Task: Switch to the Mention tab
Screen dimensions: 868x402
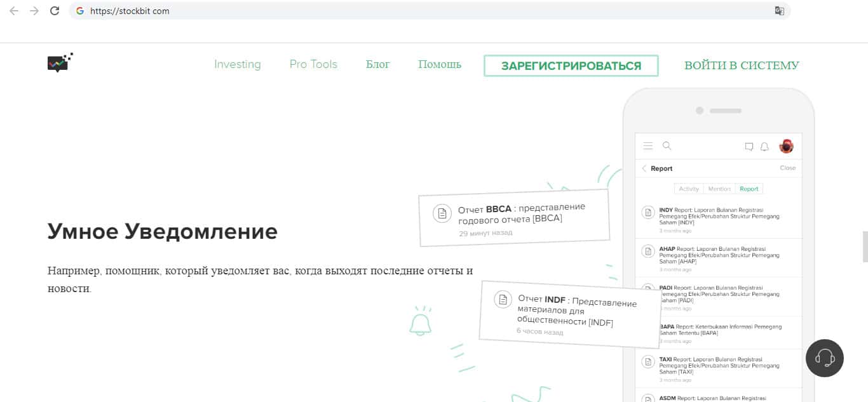Action: pos(719,189)
